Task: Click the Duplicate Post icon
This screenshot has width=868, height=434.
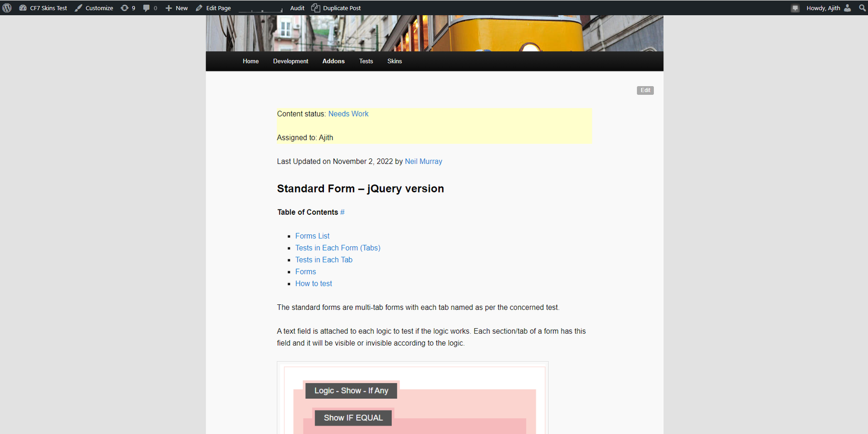Action: [x=316, y=8]
